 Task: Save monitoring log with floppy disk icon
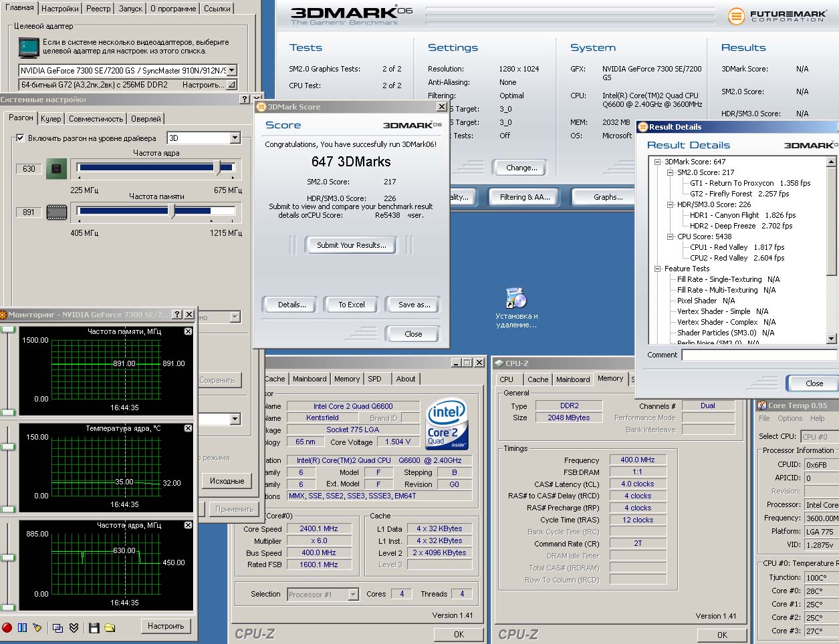click(94, 627)
